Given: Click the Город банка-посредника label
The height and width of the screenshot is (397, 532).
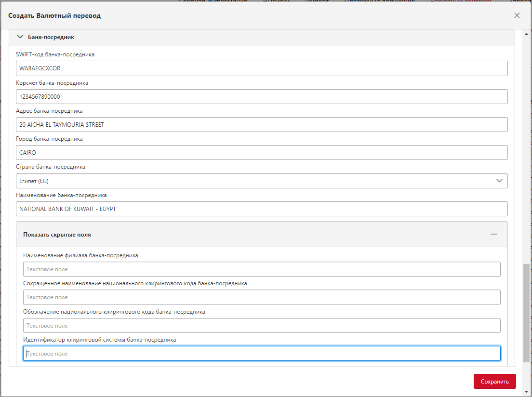Looking at the screenshot, I should pos(49,139).
